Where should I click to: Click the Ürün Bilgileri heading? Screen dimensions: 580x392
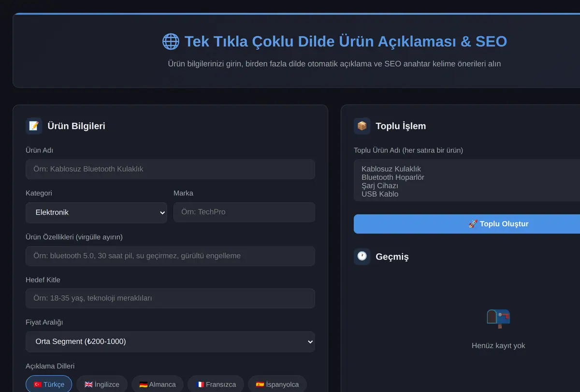point(76,126)
